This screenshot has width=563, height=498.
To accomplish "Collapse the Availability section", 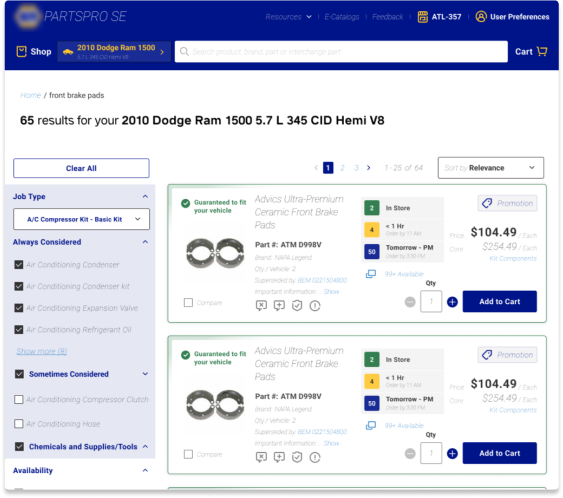I will 145,470.
